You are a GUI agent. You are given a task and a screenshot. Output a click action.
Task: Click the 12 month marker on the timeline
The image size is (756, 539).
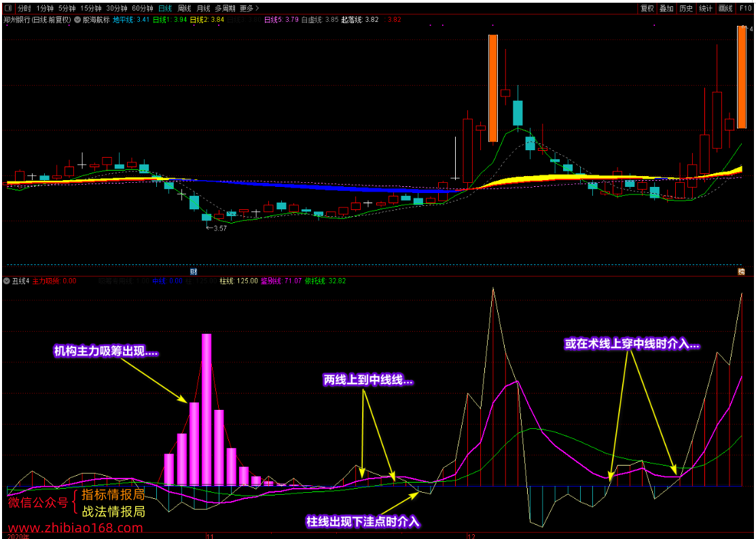[x=471, y=536]
